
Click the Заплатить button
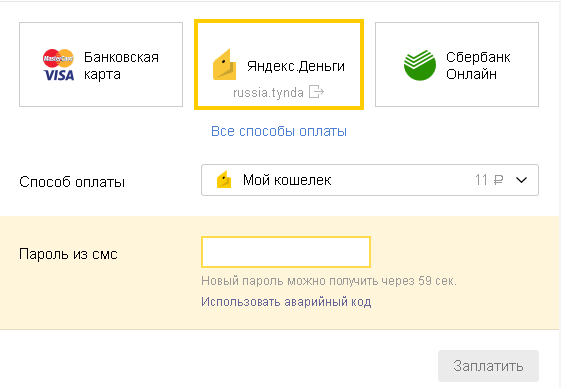[x=488, y=366]
